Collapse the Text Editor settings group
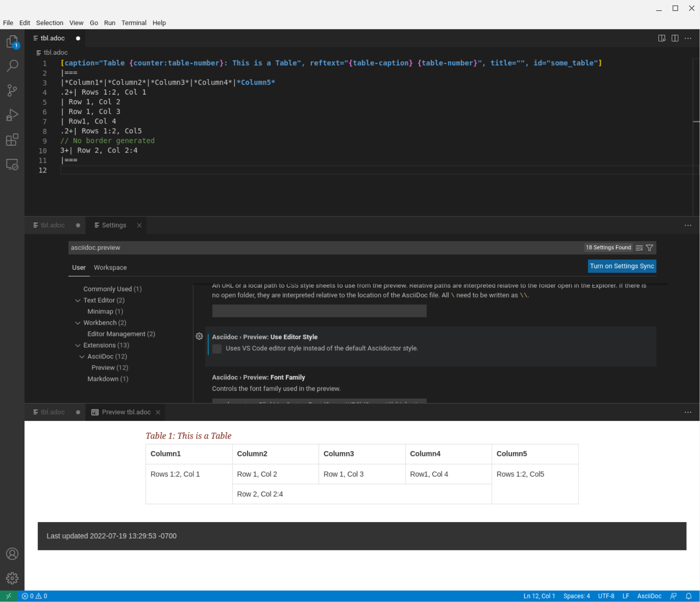 78,300
